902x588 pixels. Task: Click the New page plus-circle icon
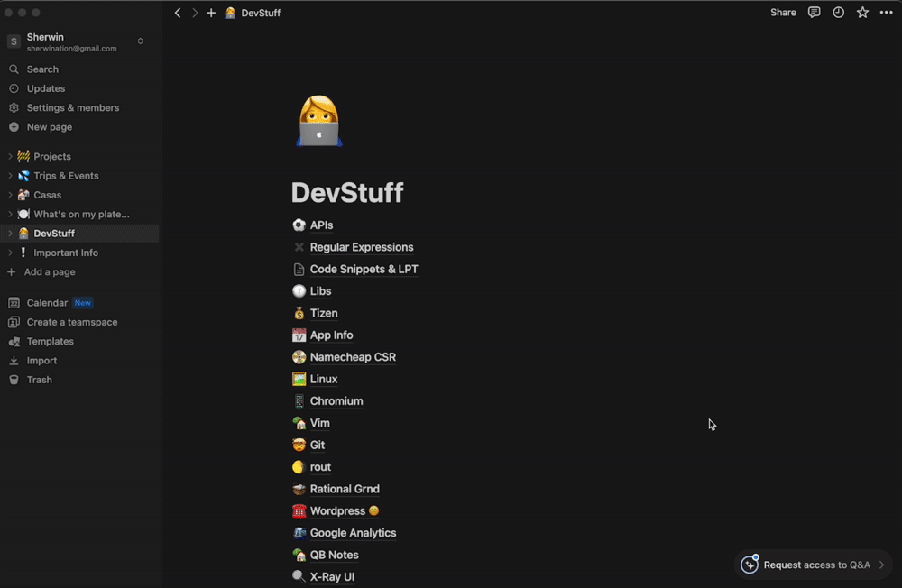[14, 127]
